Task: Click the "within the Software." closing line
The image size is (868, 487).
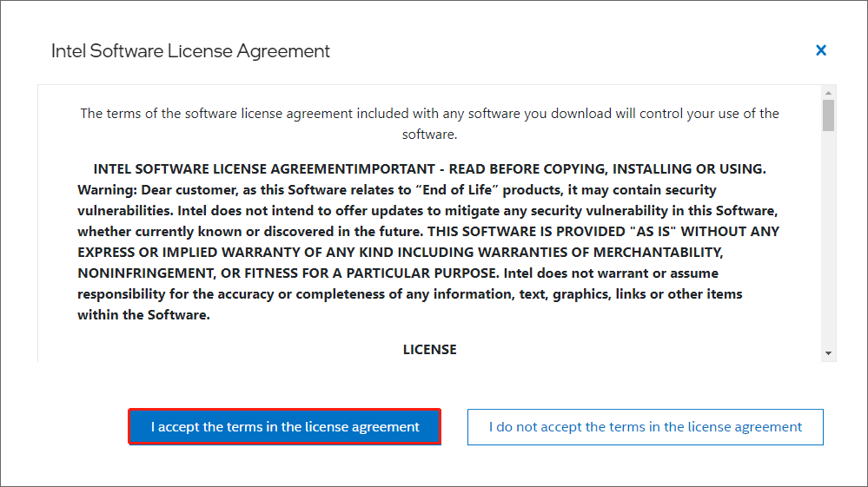Action: point(143,314)
